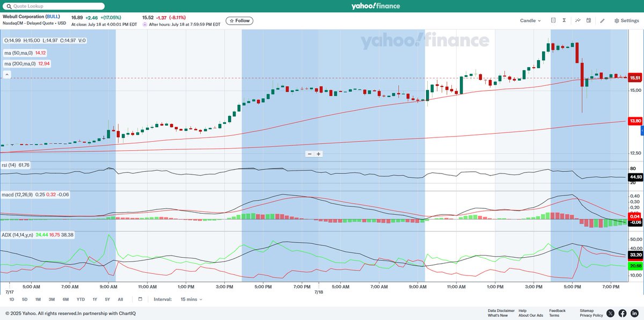This screenshot has width=644, height=320.
Task: Open the custom date range calendar icon
Action: (x=140, y=299)
